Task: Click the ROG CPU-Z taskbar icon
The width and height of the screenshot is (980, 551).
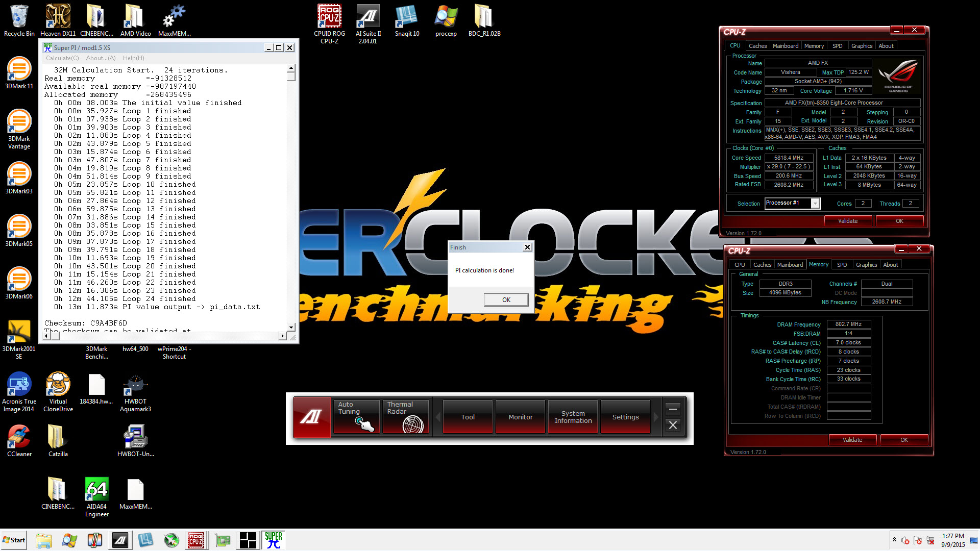Action: [196, 540]
